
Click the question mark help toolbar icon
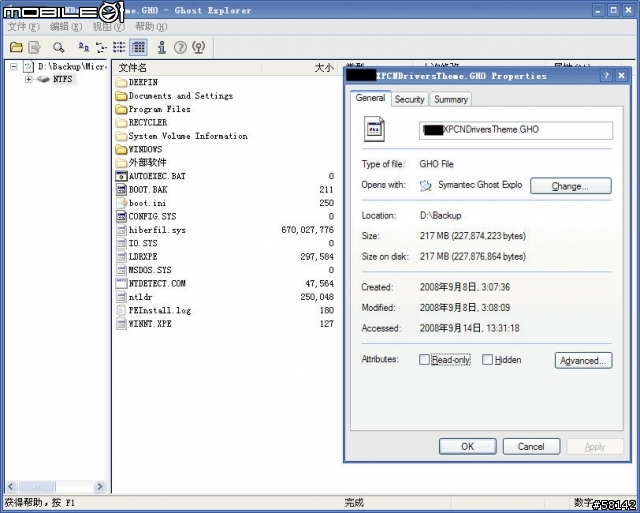coord(180,47)
